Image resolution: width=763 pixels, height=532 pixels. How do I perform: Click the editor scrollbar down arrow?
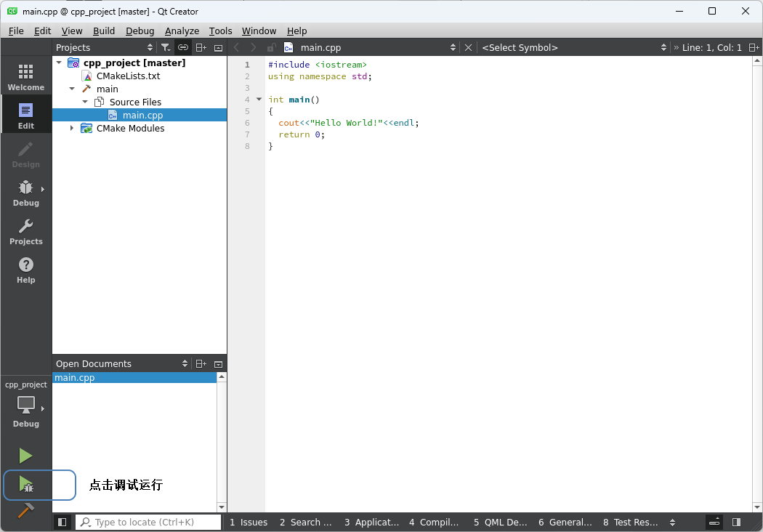click(757, 507)
